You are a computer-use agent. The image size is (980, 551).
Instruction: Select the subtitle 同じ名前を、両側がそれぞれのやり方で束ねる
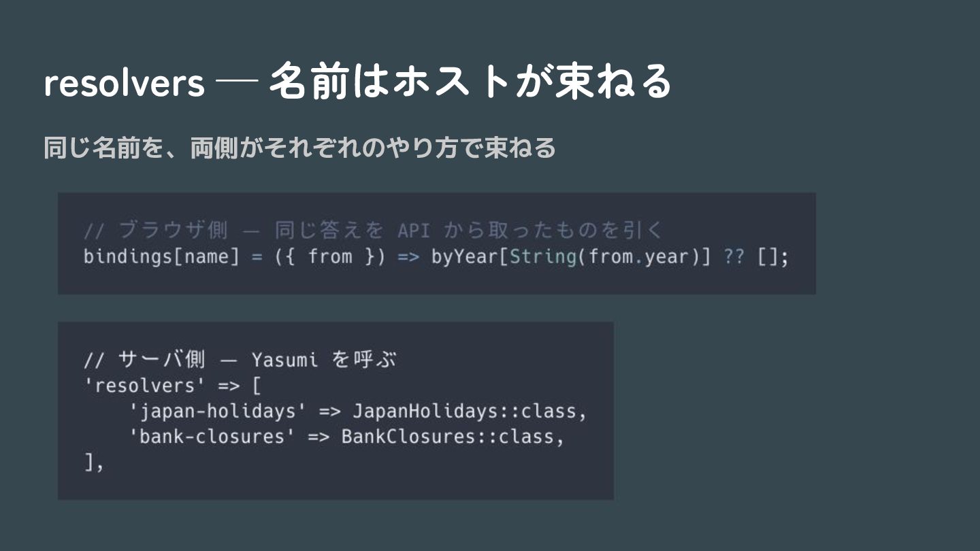point(299,148)
